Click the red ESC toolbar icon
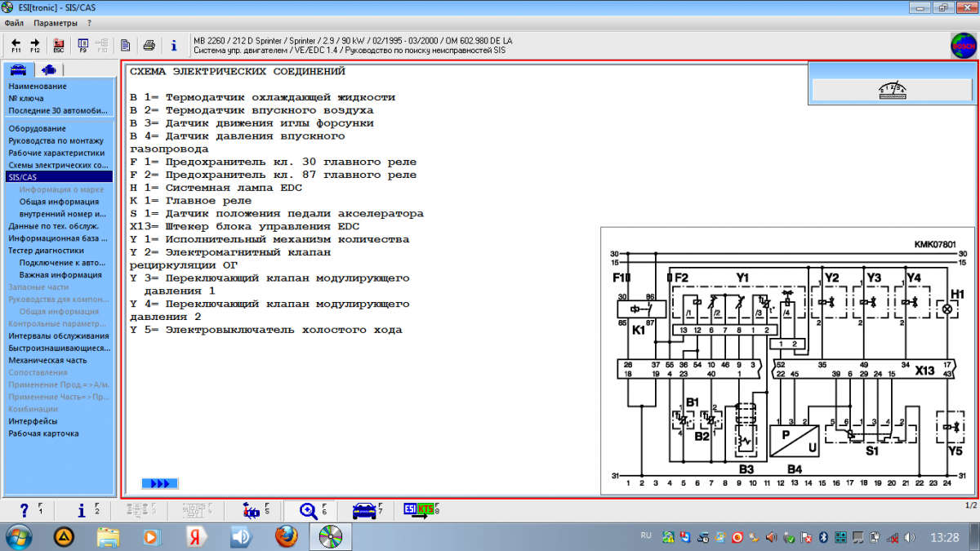 point(59,44)
